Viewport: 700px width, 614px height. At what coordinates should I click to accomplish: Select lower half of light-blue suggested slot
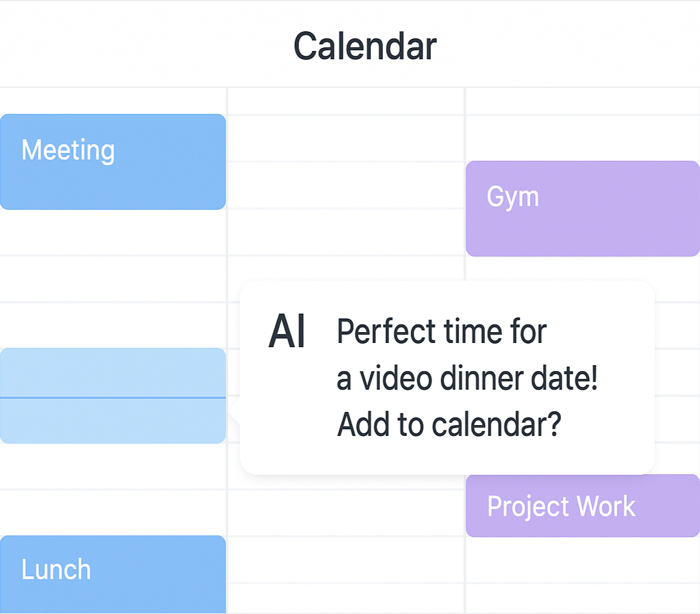click(113, 421)
